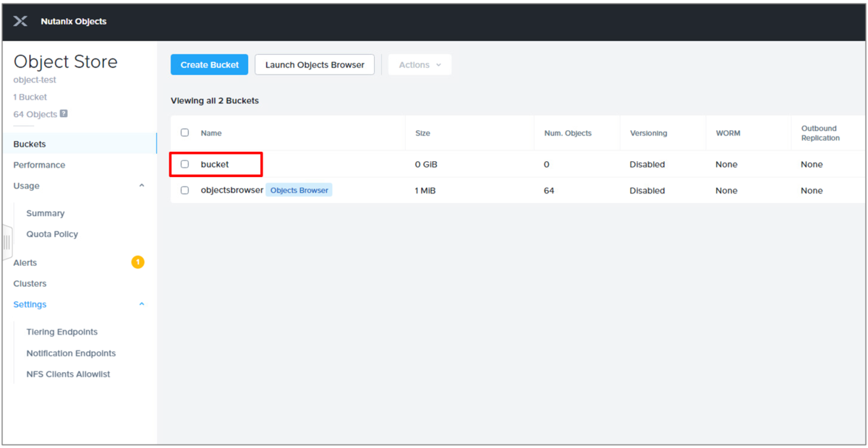Open Quota Policy page

[x=52, y=234]
